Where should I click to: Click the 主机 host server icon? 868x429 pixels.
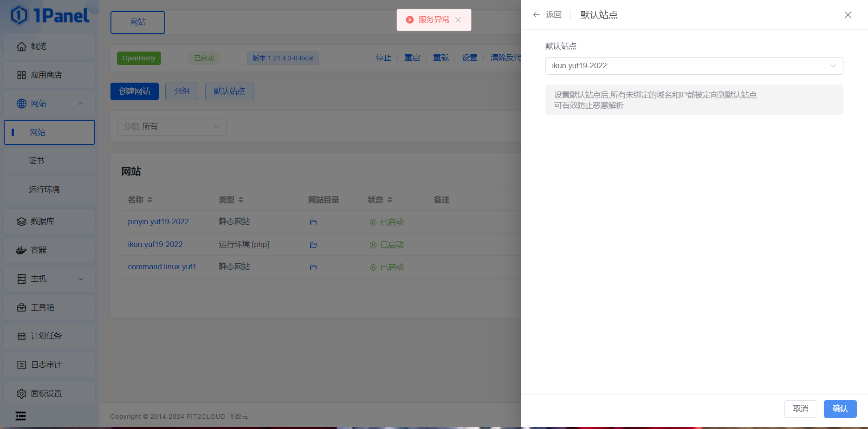(21, 279)
